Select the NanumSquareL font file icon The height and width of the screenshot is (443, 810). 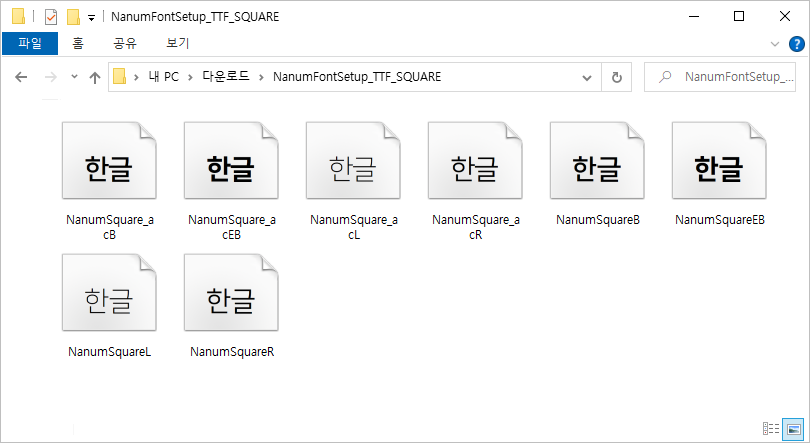(x=109, y=293)
